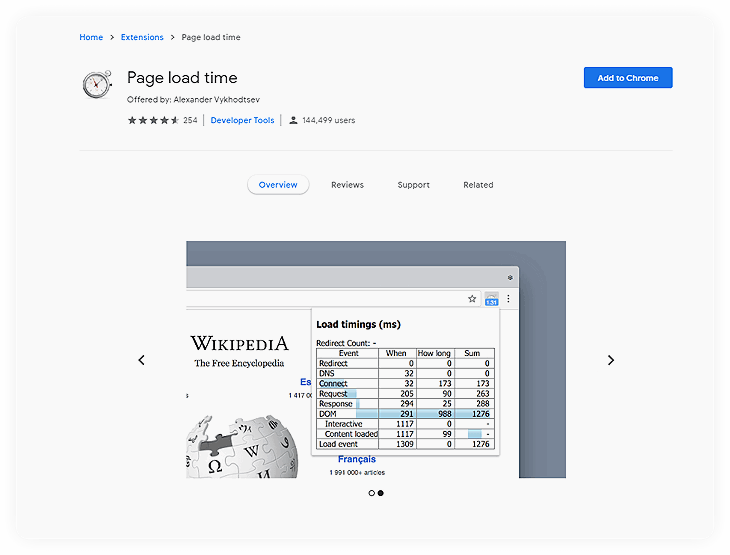This screenshot has width=730, height=555.
Task: Click the '1 991 000+ articles' text
Action: click(x=357, y=473)
